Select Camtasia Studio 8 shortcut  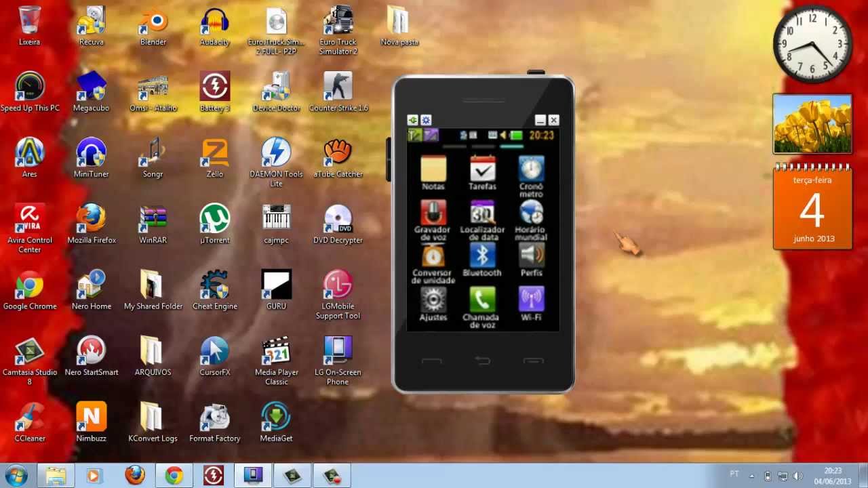pyautogui.click(x=30, y=360)
